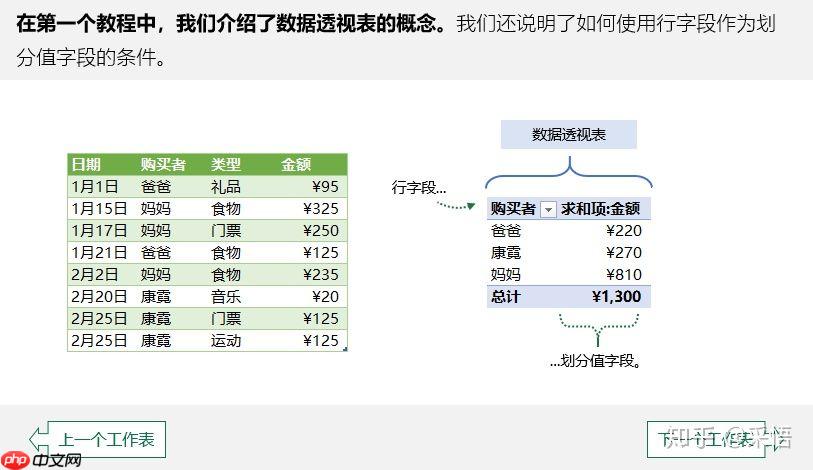Select the pivot value ¥220
813x470 pixels.
624,230
